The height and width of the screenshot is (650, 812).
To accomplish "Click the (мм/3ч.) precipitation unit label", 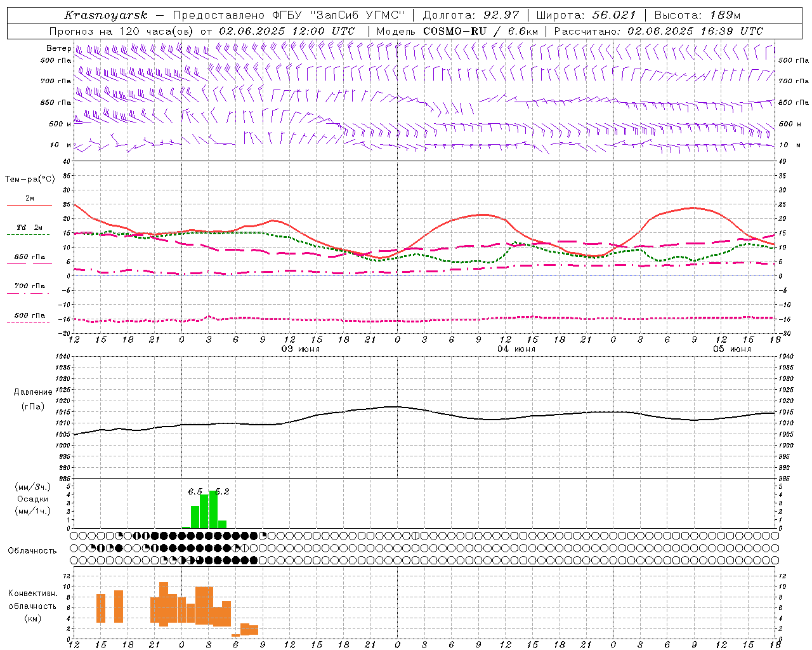I will [x=32, y=487].
